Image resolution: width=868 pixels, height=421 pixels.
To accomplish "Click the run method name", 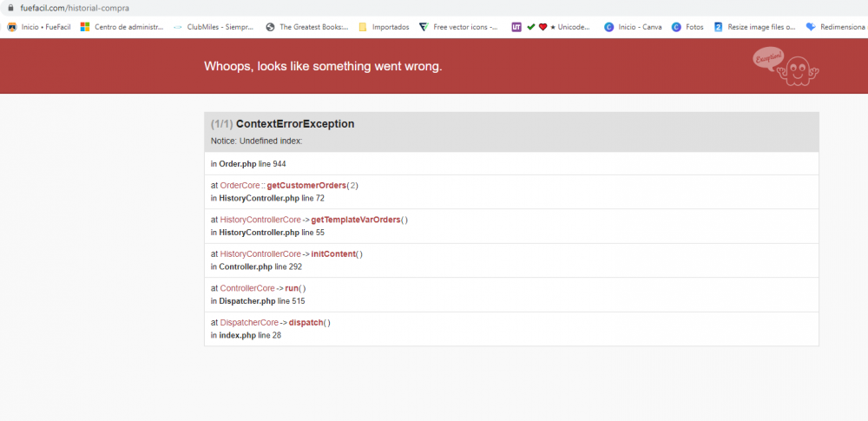I will pos(292,288).
